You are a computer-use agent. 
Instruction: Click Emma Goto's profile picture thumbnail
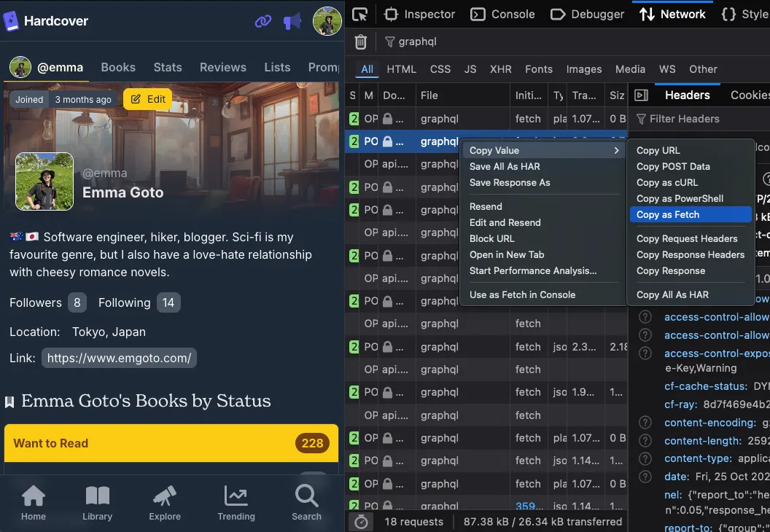pyautogui.click(x=44, y=181)
